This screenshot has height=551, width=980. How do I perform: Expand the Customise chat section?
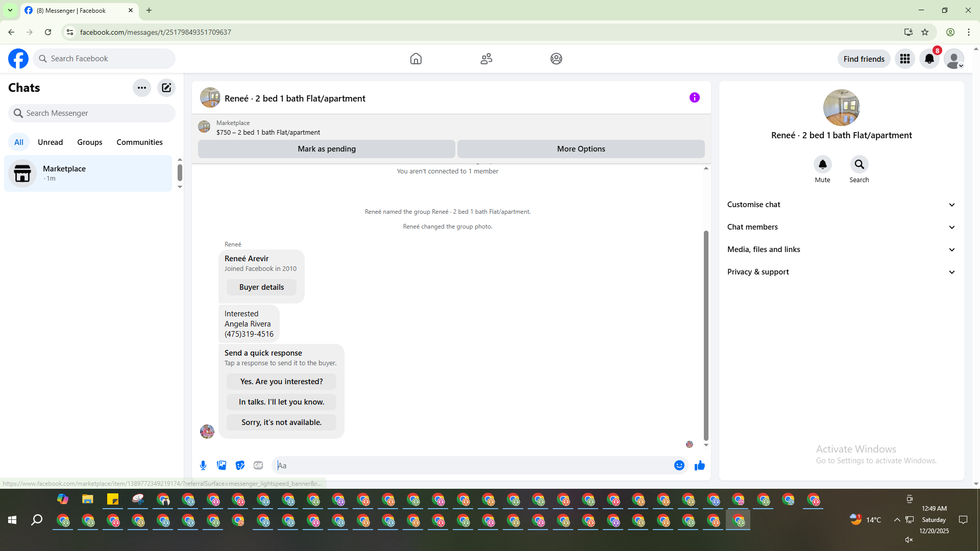pos(841,205)
